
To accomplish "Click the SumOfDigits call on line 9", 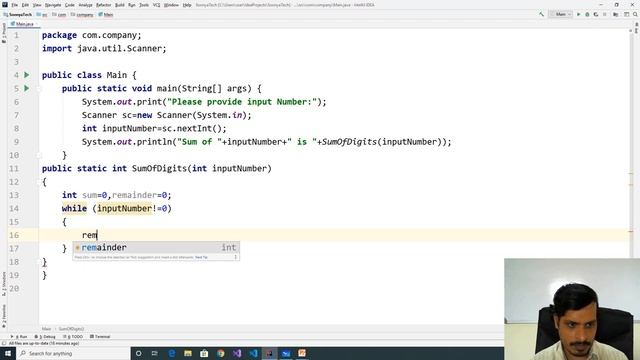I will click(x=349, y=142).
